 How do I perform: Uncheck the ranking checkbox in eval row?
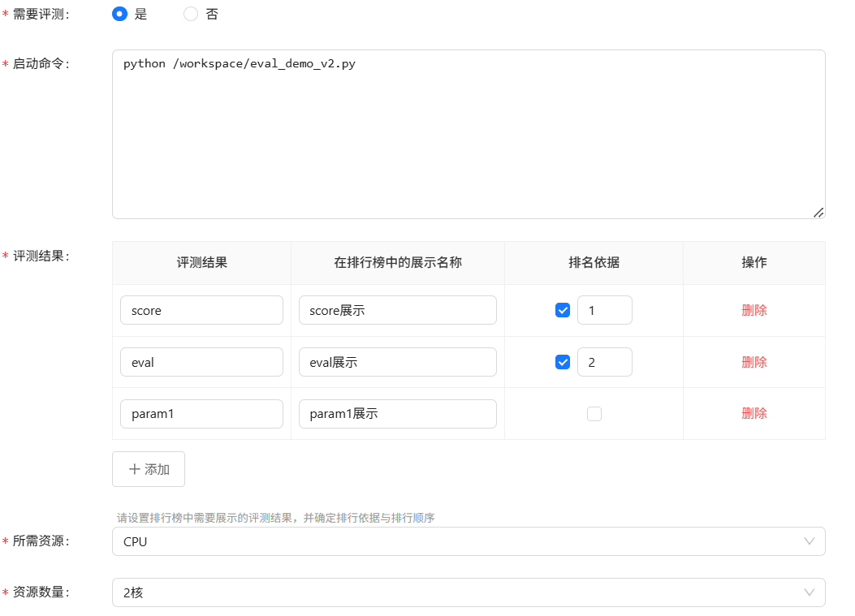click(563, 362)
